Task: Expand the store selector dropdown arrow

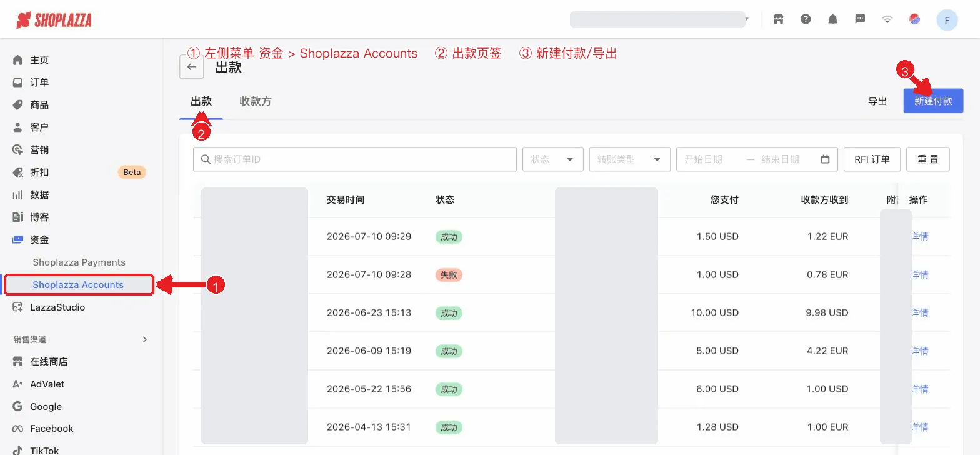Action: coord(747,20)
